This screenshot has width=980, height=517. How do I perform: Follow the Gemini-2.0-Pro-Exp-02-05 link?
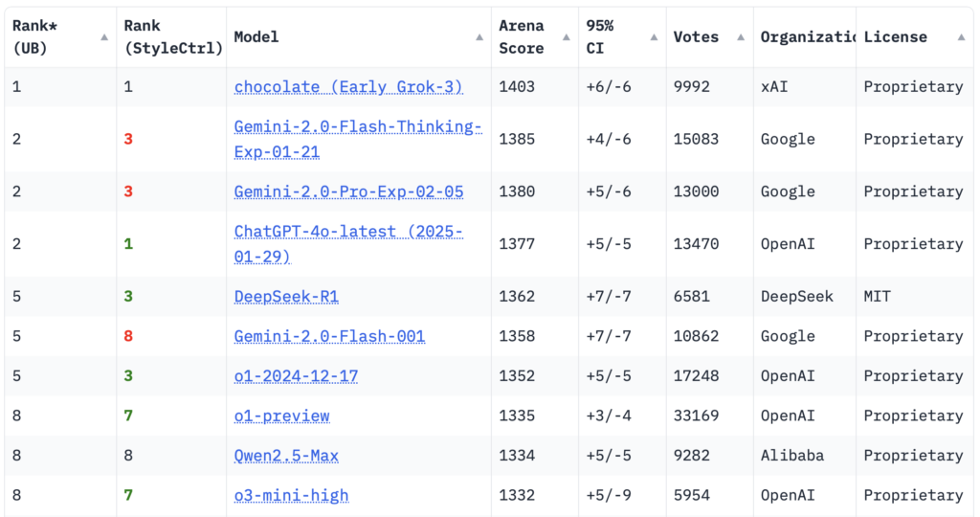click(348, 191)
